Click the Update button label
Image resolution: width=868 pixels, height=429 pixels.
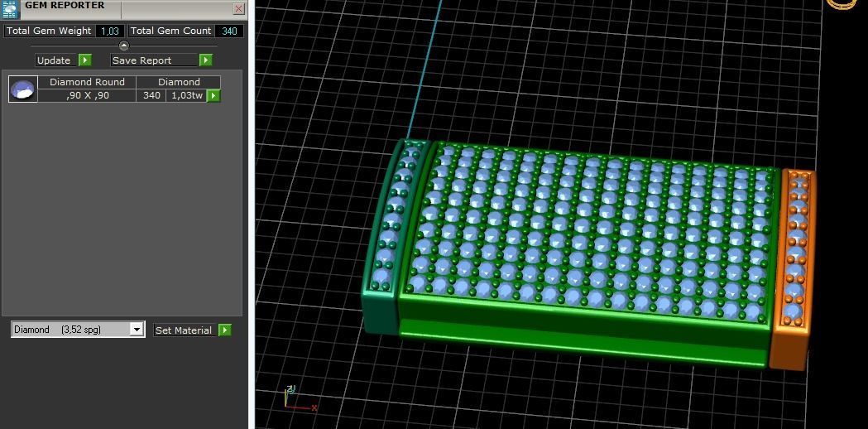tap(56, 60)
